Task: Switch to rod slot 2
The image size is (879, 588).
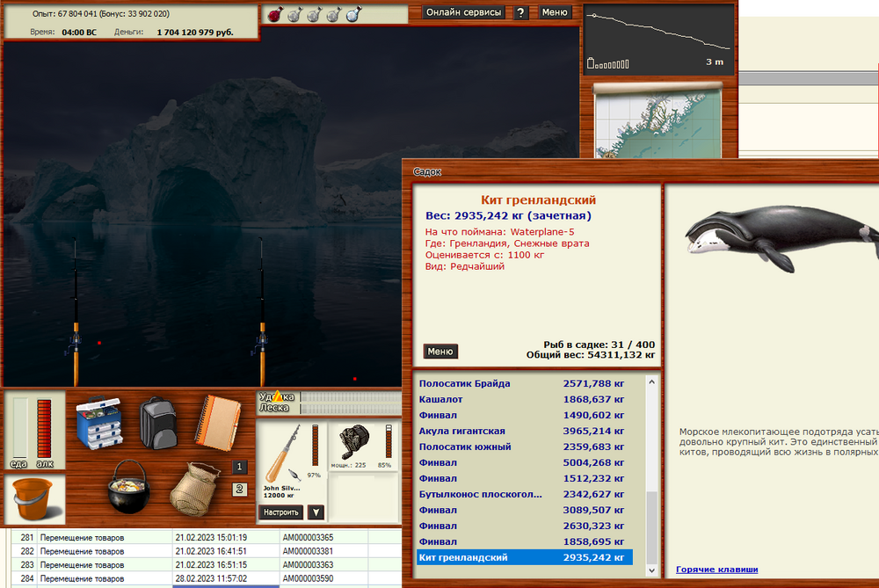Action: [x=240, y=490]
